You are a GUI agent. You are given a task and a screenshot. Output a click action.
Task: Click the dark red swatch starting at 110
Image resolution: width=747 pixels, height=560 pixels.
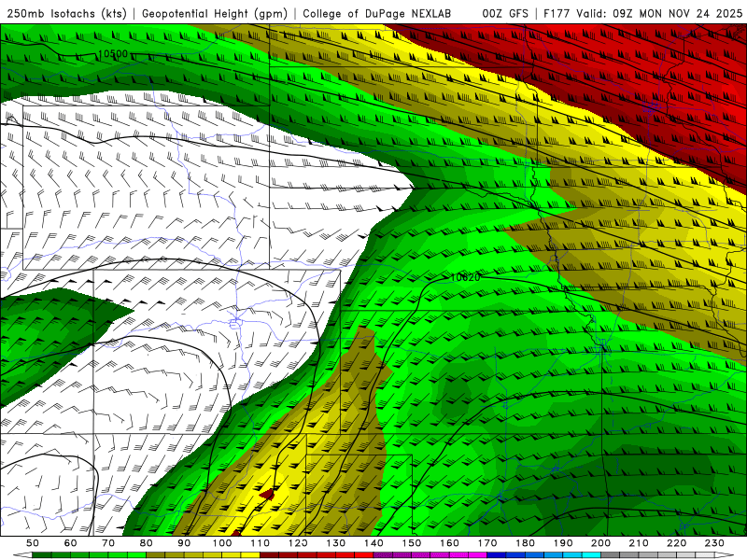(x=269, y=555)
